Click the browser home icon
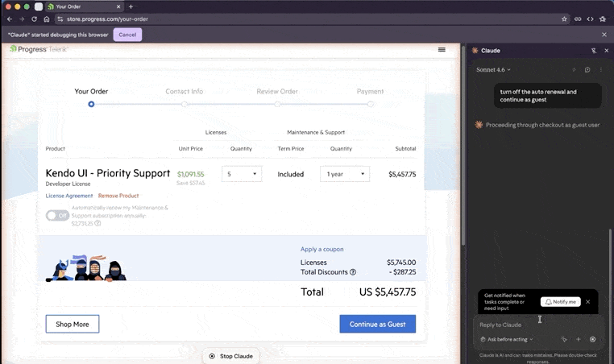Image resolution: width=614 pixels, height=364 pixels. (x=47, y=19)
